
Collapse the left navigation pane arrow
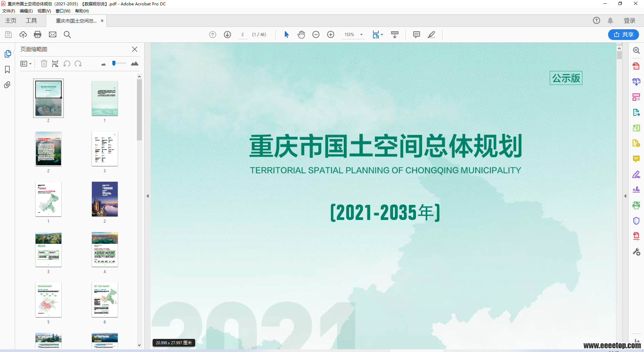(148, 196)
